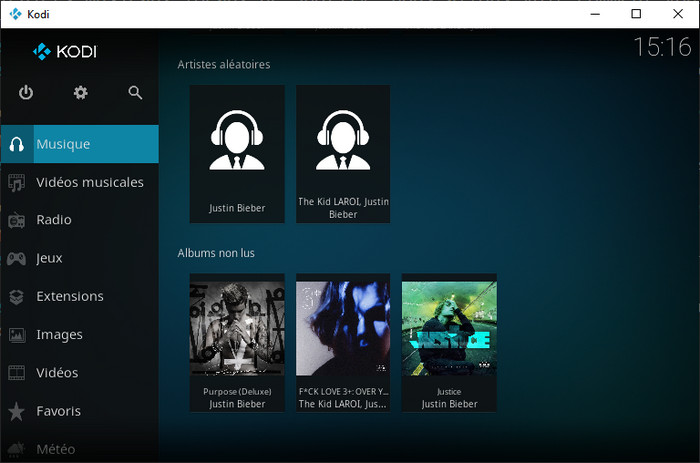The height and width of the screenshot is (463, 700).
Task: Click the Images picture icon
Action: click(x=17, y=335)
